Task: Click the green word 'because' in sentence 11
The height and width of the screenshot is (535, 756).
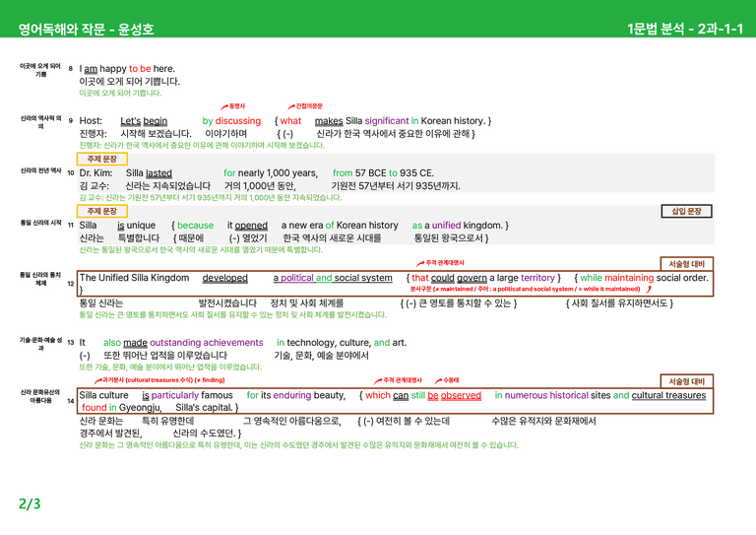Action: coord(195,226)
